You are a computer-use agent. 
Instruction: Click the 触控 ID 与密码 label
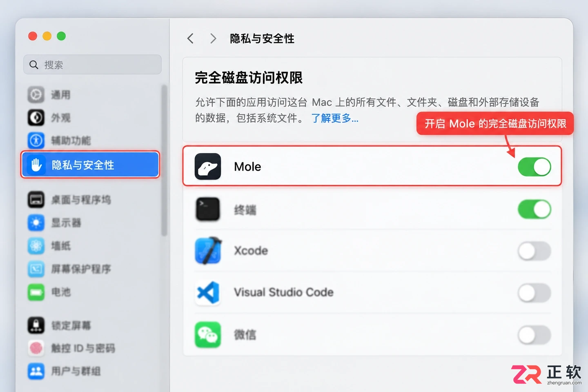(83, 348)
